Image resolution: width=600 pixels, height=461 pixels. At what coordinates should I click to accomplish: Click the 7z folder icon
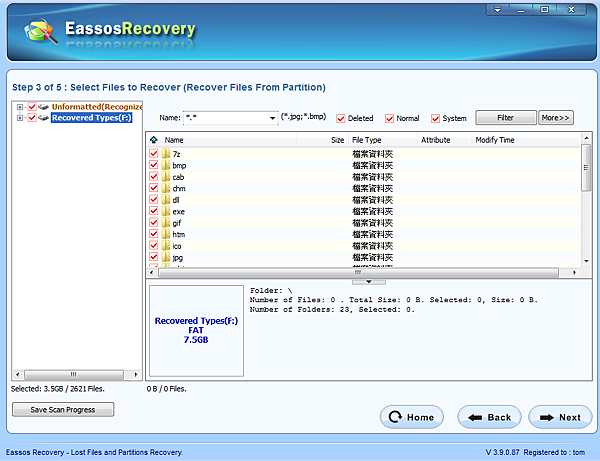point(166,154)
